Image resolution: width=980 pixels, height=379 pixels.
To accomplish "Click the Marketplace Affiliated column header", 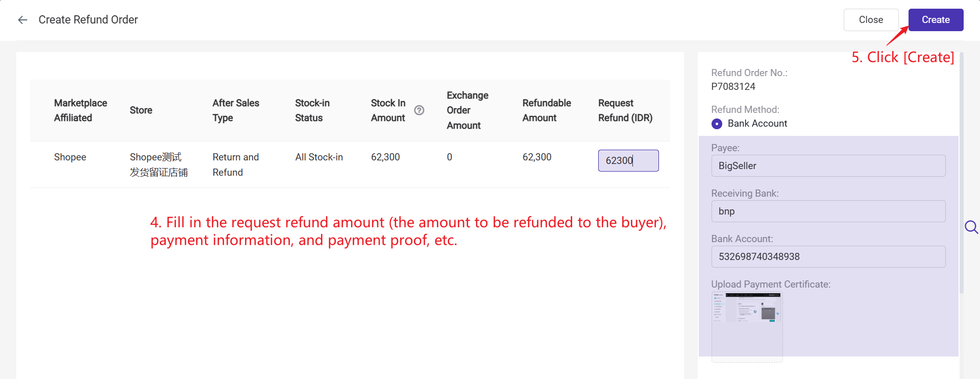I will (81, 110).
